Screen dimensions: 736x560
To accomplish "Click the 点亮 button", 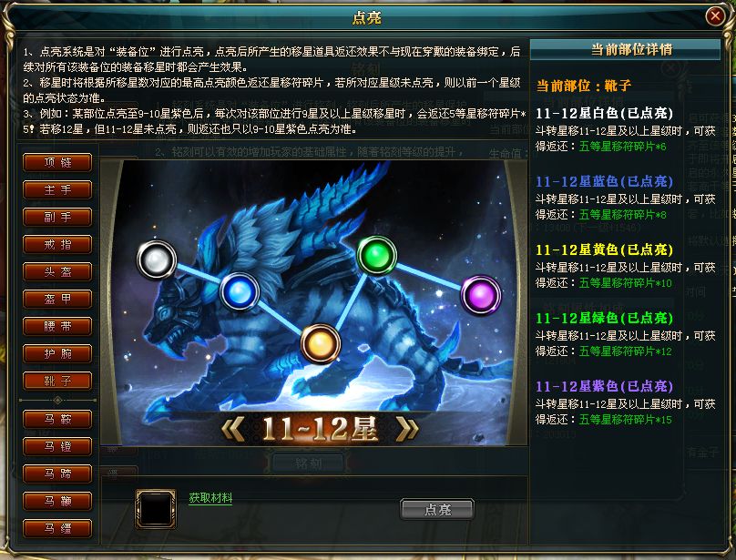I will coord(437,509).
